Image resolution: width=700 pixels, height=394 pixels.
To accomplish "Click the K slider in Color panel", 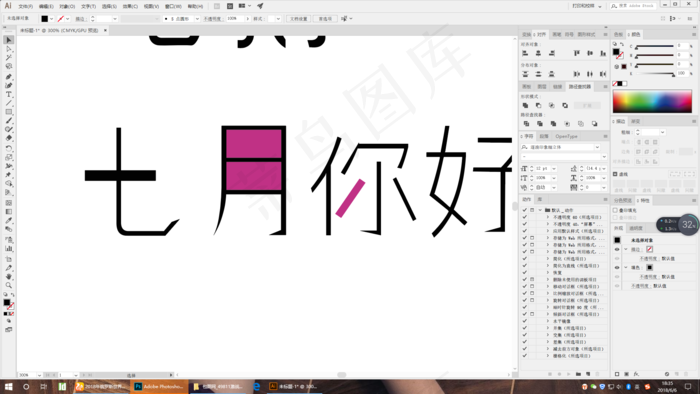I will point(655,75).
